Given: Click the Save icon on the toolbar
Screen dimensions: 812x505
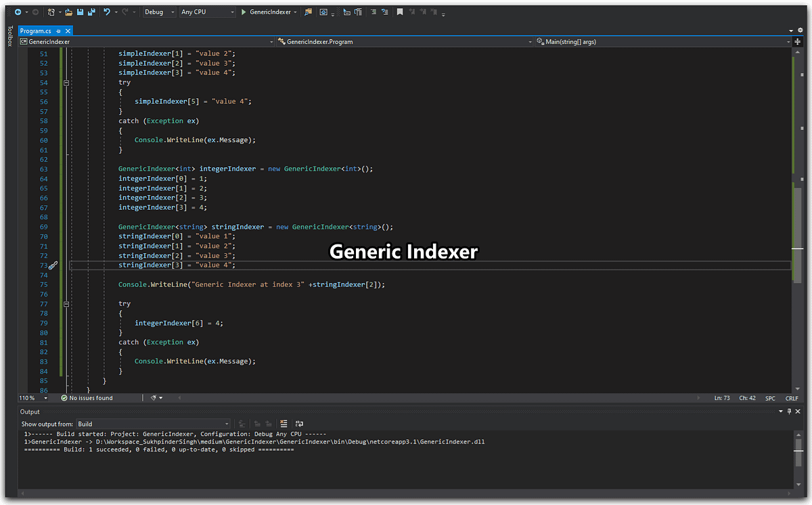Looking at the screenshot, I should click(x=81, y=12).
